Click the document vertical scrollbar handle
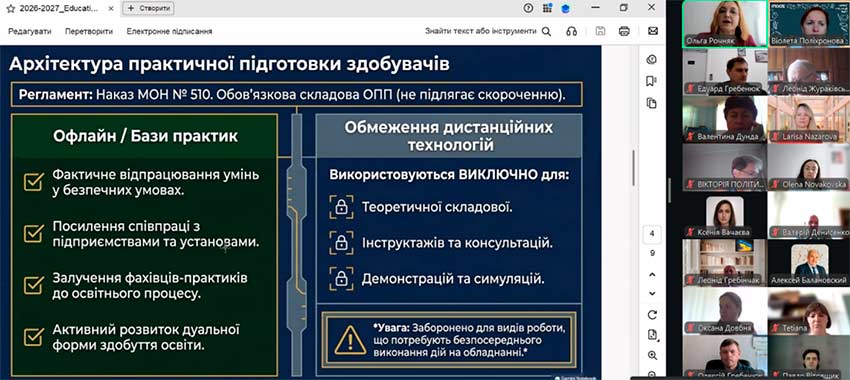The image size is (850, 380). coord(633,168)
